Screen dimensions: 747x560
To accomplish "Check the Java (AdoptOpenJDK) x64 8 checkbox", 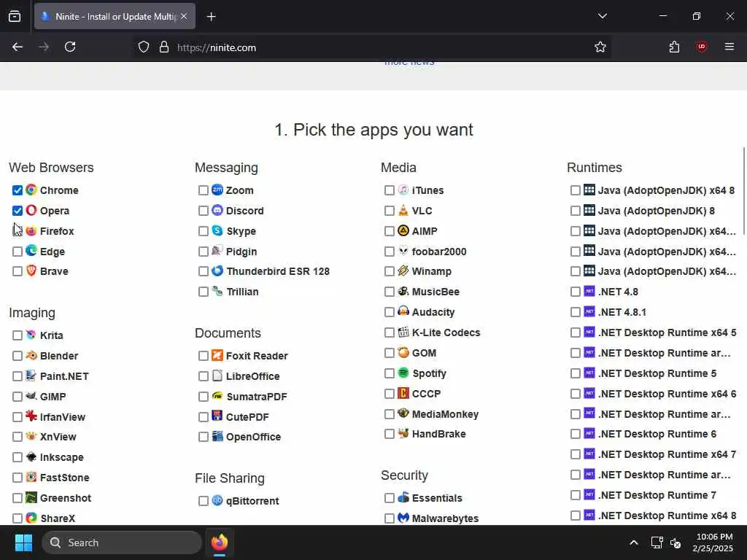I will 576,190.
